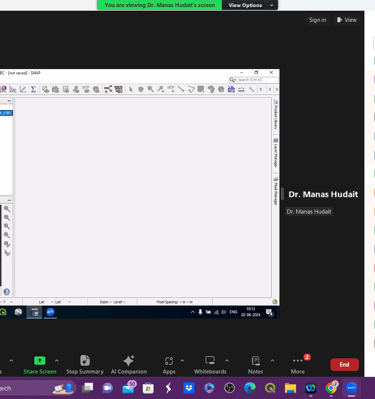Click the zoom-in icon in navigation panel
Viewport: 375px width, 399px height.
coord(7,209)
